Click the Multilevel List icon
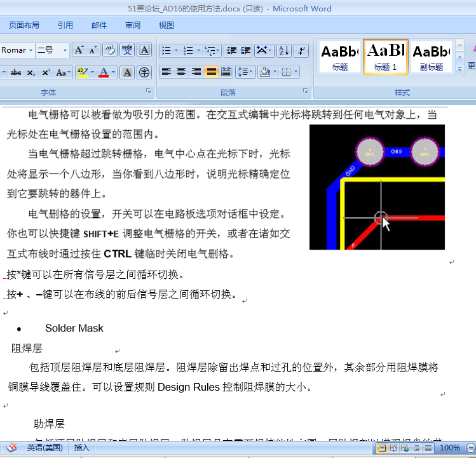This screenshot has width=476, height=458. (x=212, y=51)
